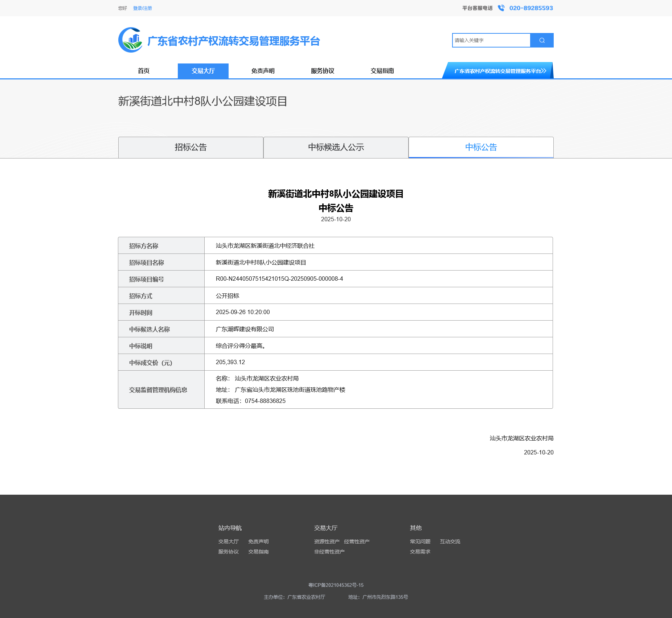Viewport: 672px width, 618px height.
Task: Select 交易大厅 in the top navigation
Action: [x=203, y=71]
